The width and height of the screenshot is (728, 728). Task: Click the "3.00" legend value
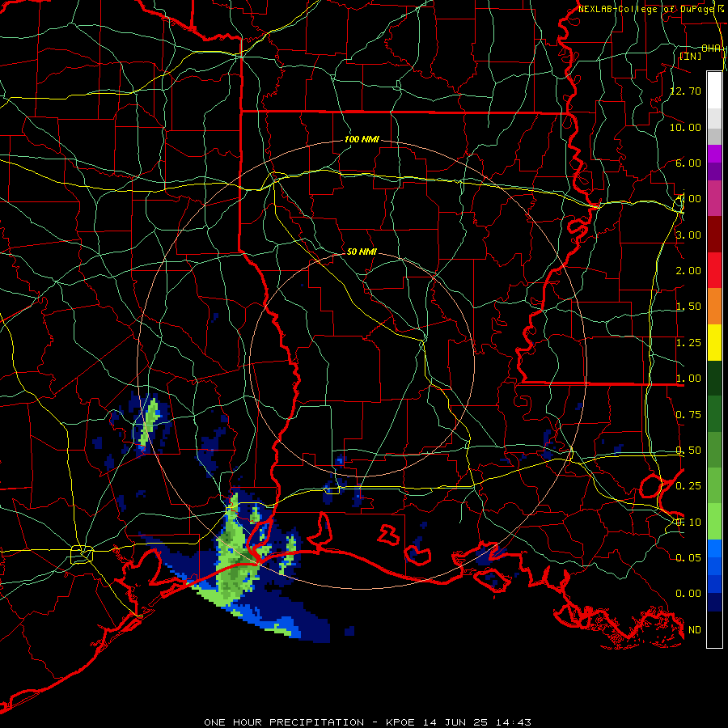point(688,235)
